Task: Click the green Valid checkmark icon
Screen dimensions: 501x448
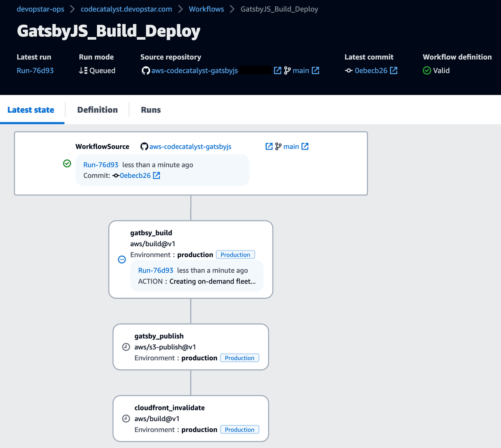Action: 427,71
